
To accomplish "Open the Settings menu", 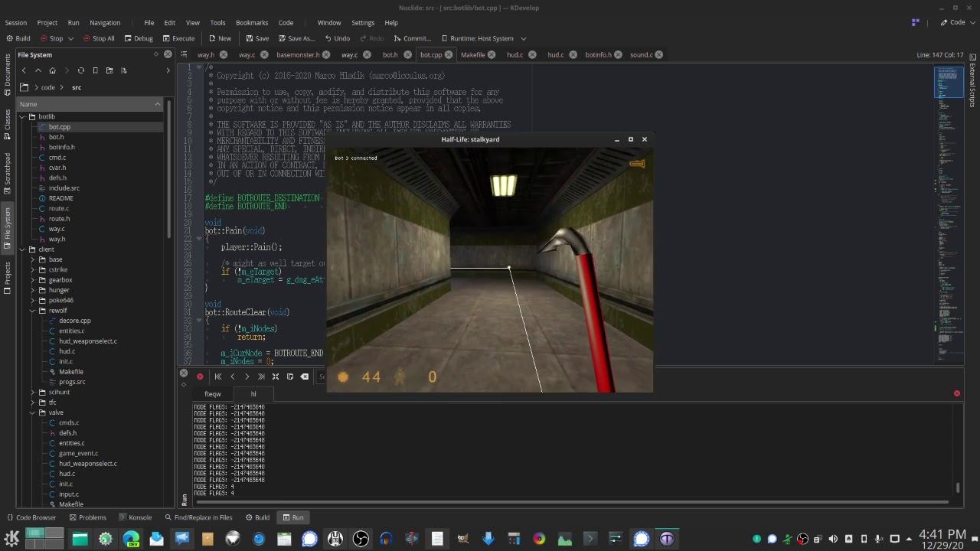I will click(x=363, y=23).
